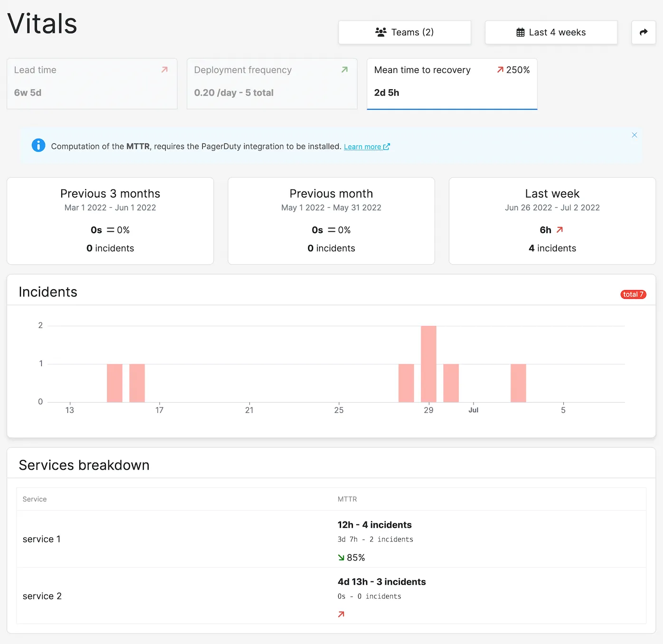
Task: Click the 0s - 0 incidents text
Action: (x=369, y=597)
